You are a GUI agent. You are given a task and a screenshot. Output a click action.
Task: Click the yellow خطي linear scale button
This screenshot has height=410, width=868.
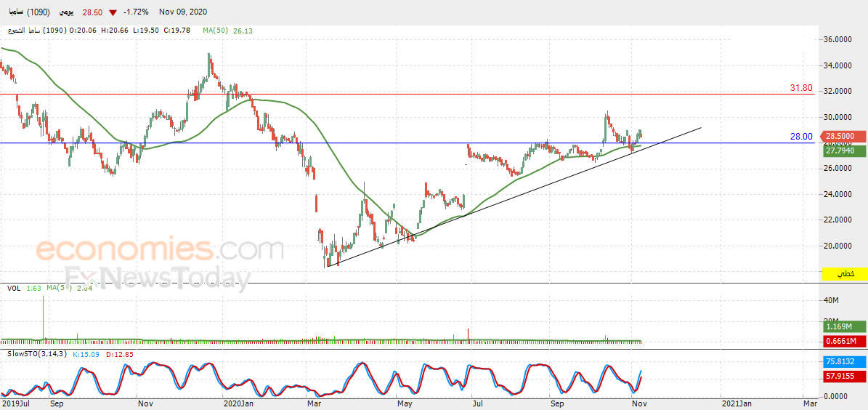pyautogui.click(x=845, y=274)
